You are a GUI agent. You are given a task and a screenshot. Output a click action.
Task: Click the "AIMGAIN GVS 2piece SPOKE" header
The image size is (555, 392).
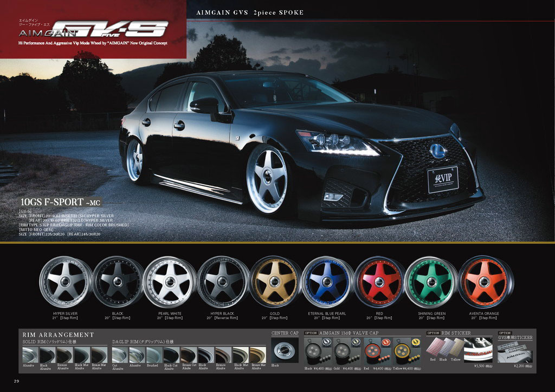pos(250,13)
